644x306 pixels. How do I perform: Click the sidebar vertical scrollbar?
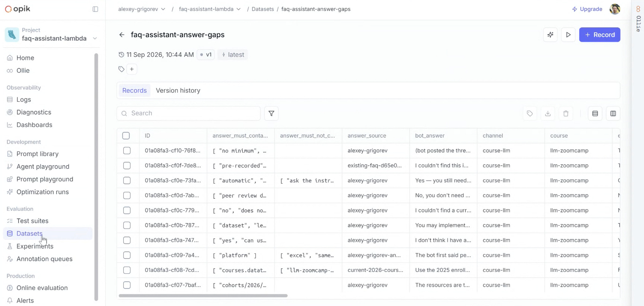tap(96, 177)
